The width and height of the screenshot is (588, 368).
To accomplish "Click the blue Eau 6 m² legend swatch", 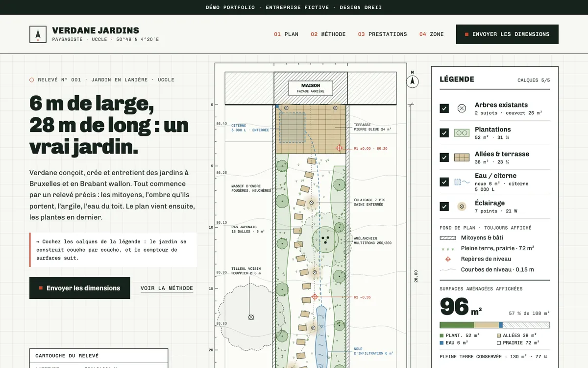I will tap(442, 342).
